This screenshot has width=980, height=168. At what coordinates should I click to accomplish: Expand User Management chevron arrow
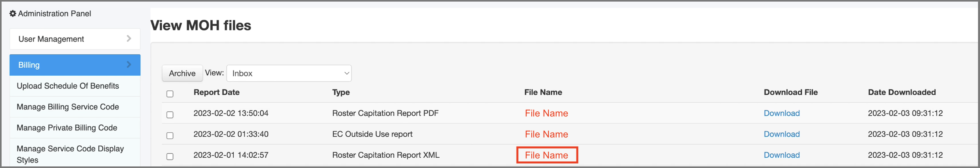tap(129, 38)
